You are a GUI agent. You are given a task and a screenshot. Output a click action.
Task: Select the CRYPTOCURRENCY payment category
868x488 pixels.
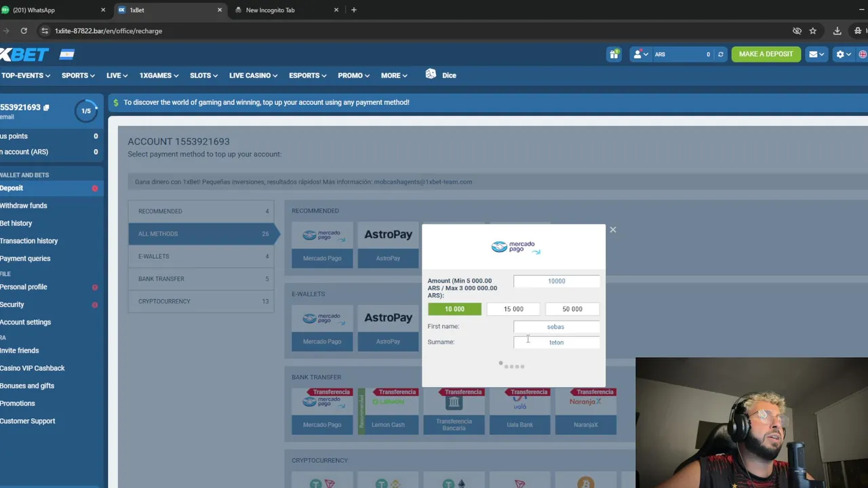pos(201,301)
